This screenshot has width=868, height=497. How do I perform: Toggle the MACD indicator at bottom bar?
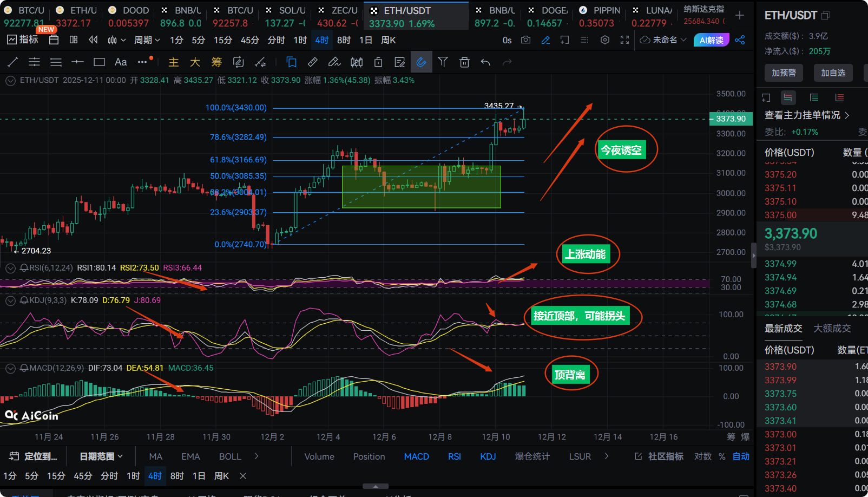[416, 456]
